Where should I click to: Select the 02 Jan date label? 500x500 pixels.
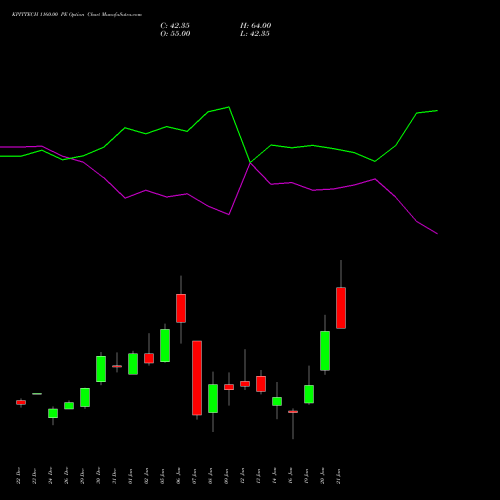coord(147,476)
